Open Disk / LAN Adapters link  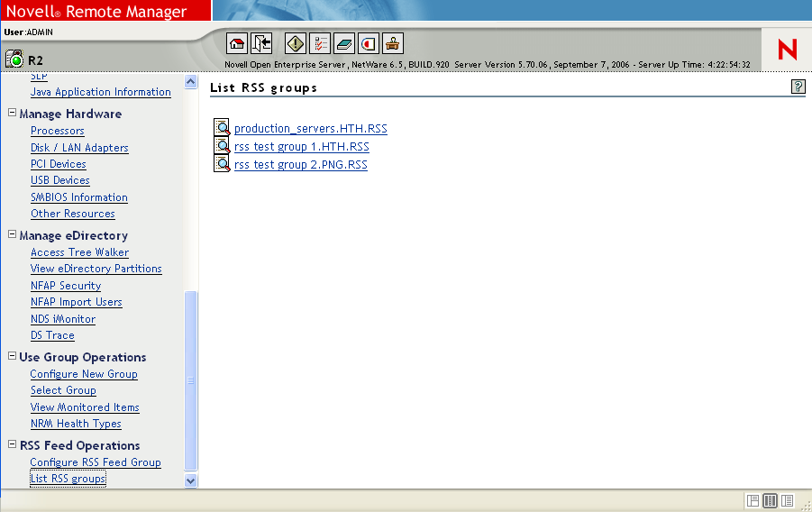(79, 148)
